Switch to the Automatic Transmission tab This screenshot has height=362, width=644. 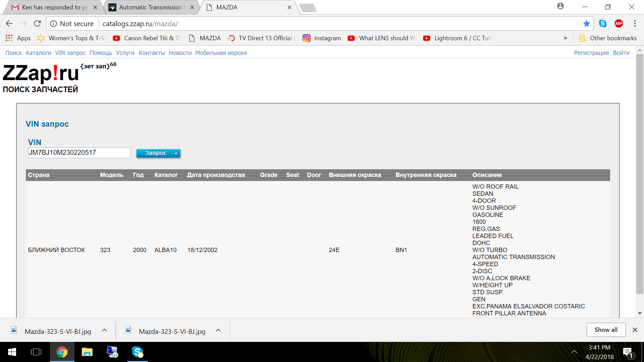coord(150,7)
